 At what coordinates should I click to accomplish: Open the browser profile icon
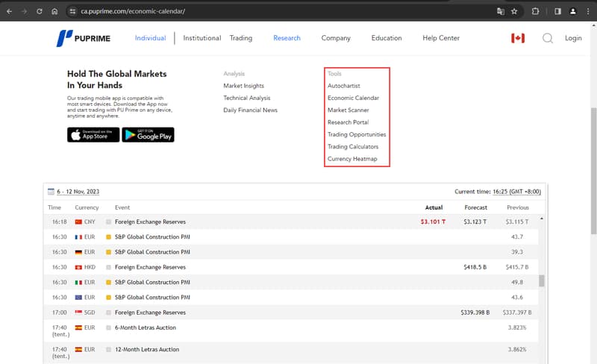pyautogui.click(x=572, y=11)
